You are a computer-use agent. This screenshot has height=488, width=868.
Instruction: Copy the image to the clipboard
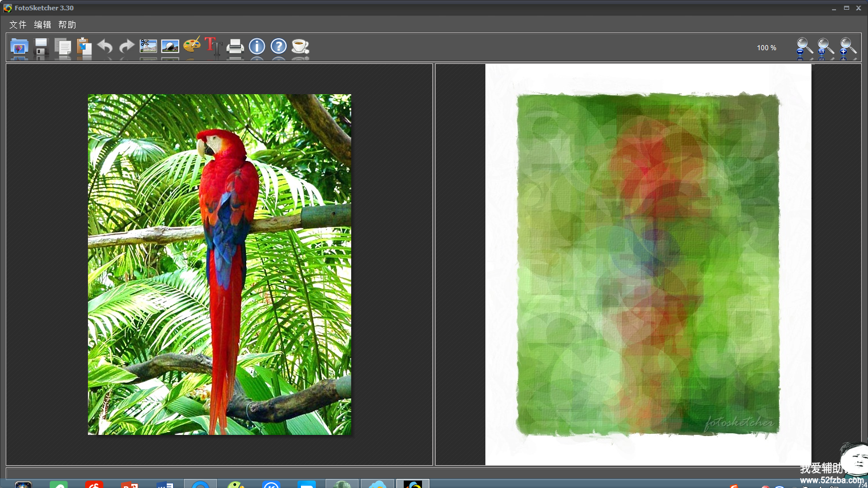click(62, 47)
